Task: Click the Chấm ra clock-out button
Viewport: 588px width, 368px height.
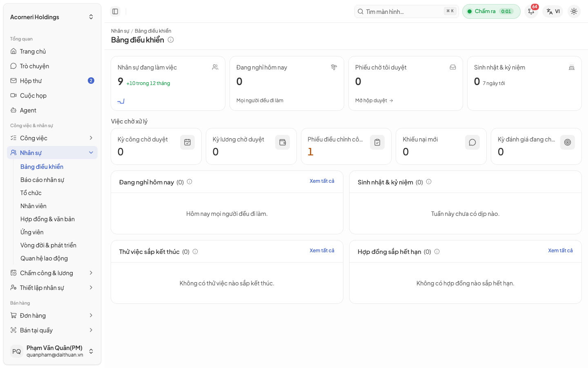Action: point(491,11)
